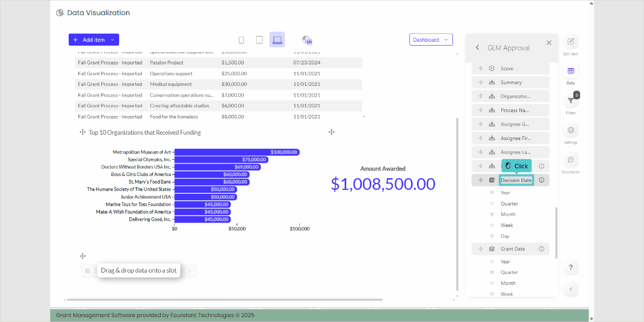
Task: Click the Add item button
Action: [x=93, y=39]
